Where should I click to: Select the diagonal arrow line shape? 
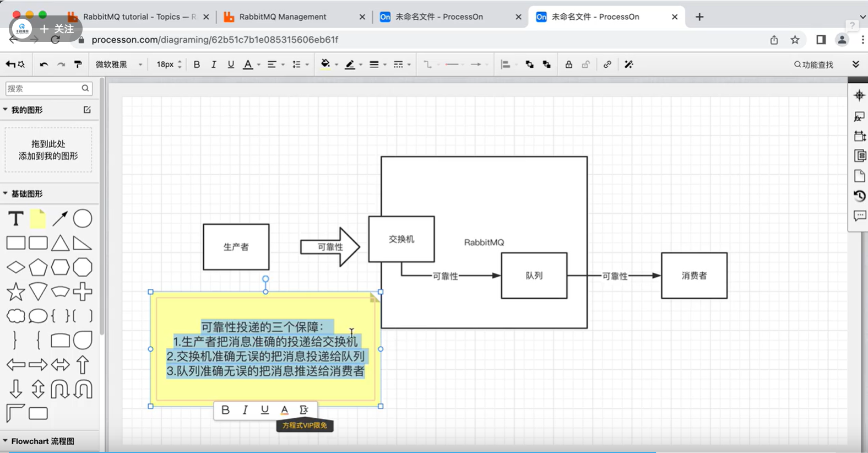point(60,219)
